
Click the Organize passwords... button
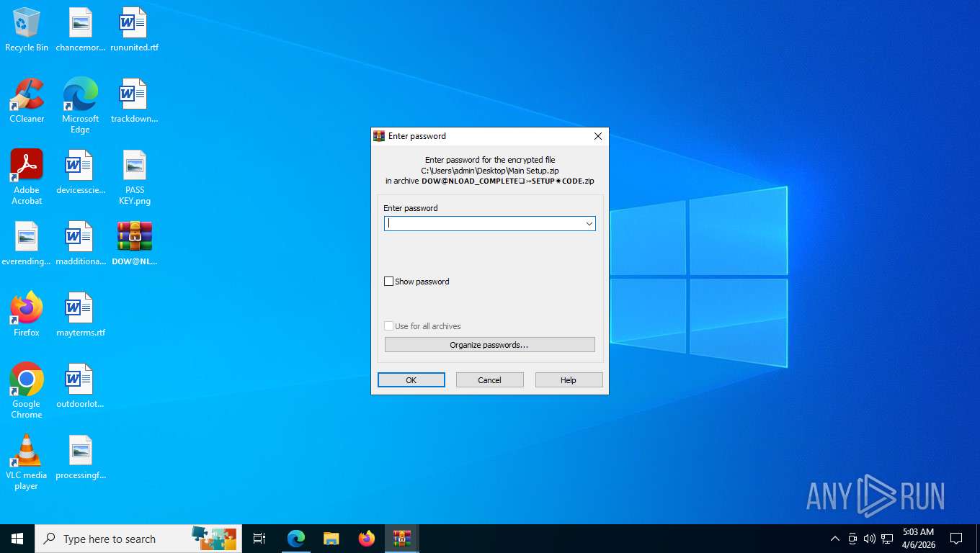pos(490,345)
